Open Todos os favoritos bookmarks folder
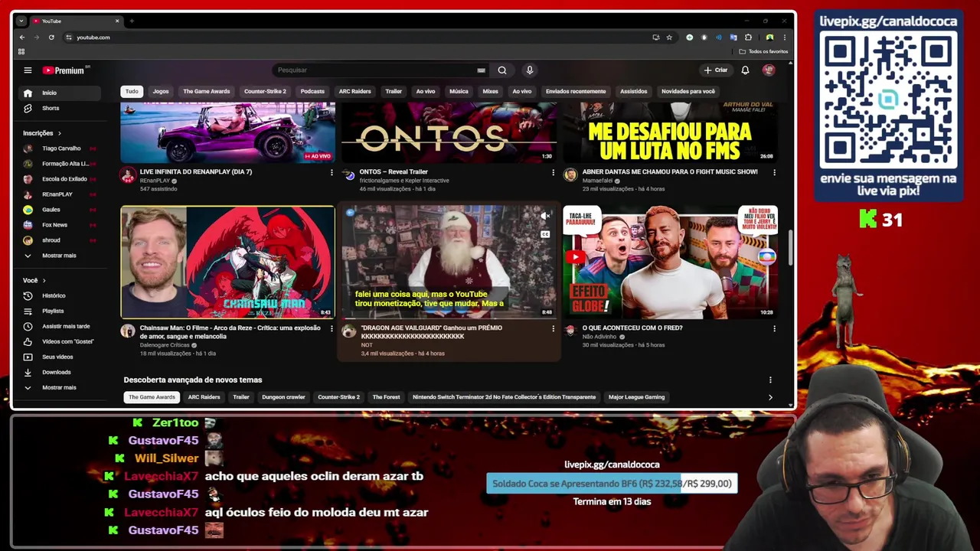 763,51
